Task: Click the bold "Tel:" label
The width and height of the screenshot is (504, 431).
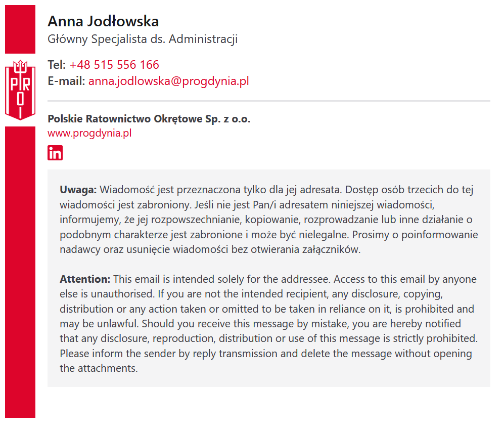Action: (57, 65)
